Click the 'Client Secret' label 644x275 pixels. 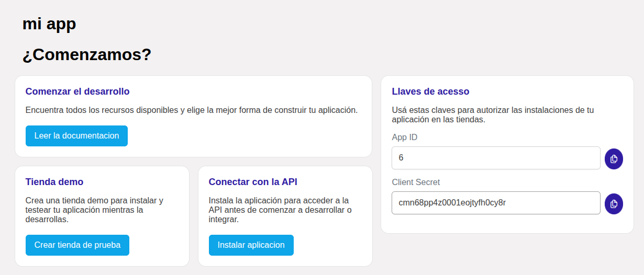click(x=416, y=182)
